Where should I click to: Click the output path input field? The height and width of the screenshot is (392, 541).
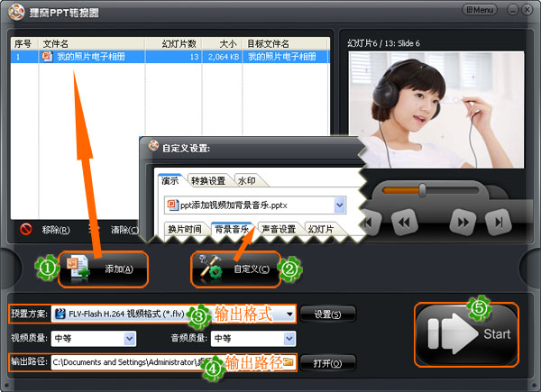[173, 362]
